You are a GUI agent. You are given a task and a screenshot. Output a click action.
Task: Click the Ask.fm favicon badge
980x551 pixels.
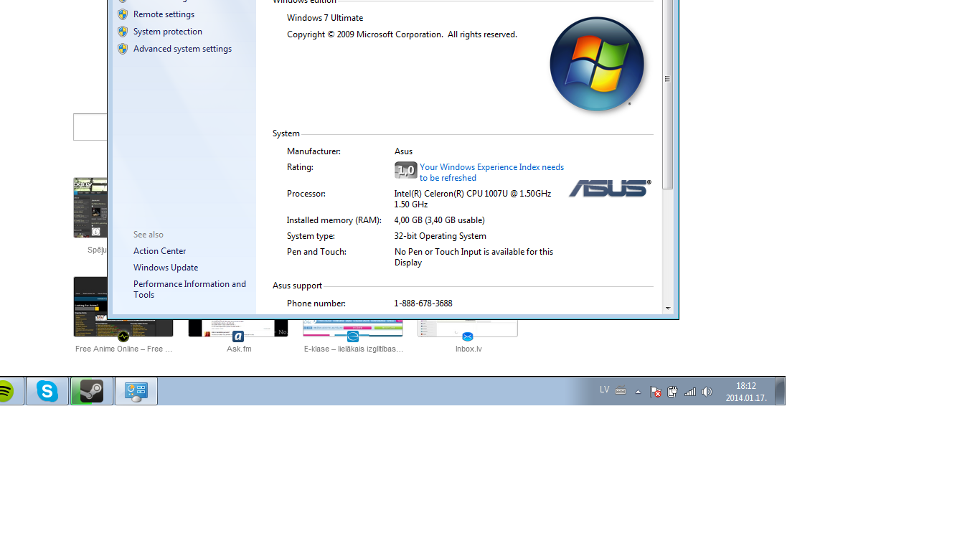tap(238, 336)
